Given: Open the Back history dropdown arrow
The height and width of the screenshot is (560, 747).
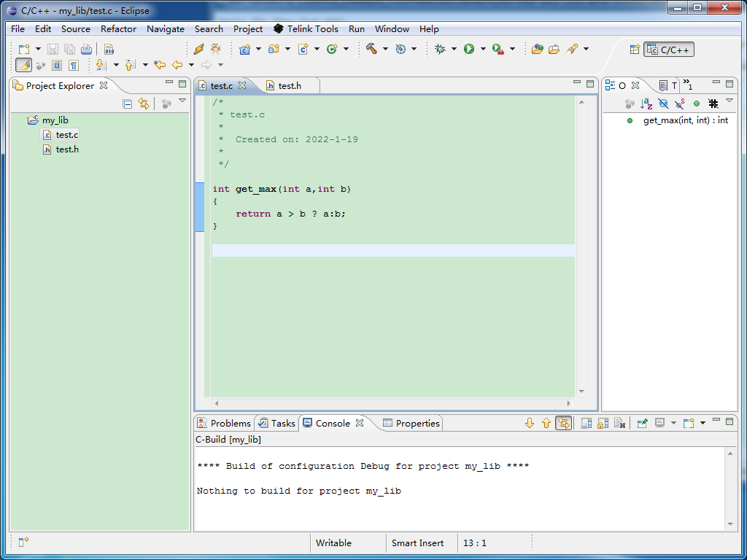Looking at the screenshot, I should pos(192,65).
